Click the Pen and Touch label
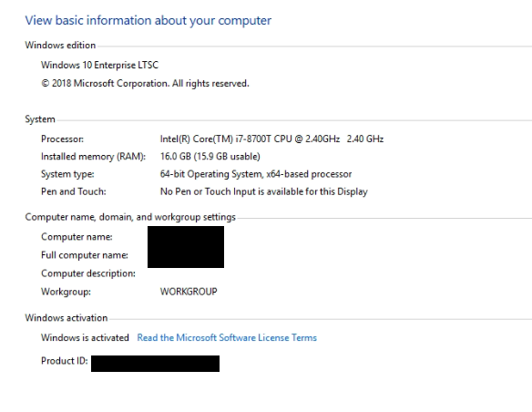Viewport: 532px width, 412px height. pos(74,191)
